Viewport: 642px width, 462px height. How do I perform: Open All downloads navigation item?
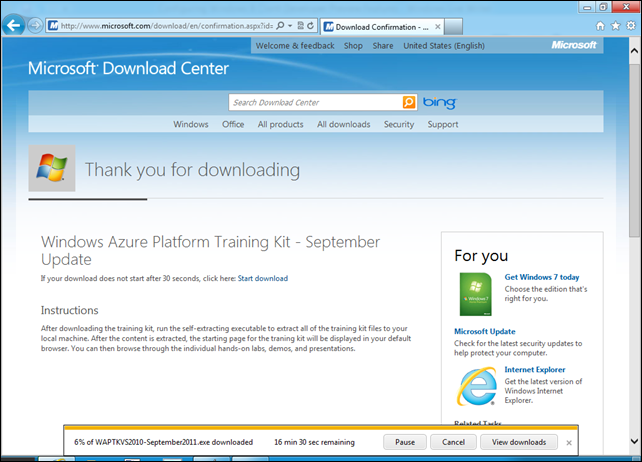point(344,125)
